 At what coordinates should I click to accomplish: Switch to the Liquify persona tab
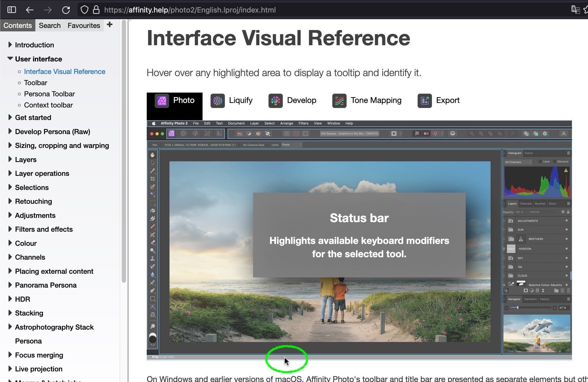232,101
